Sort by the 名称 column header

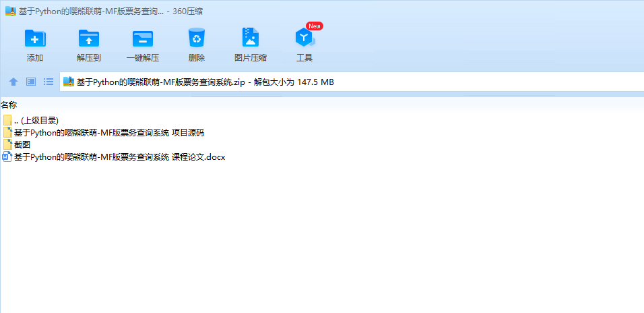tap(9, 105)
